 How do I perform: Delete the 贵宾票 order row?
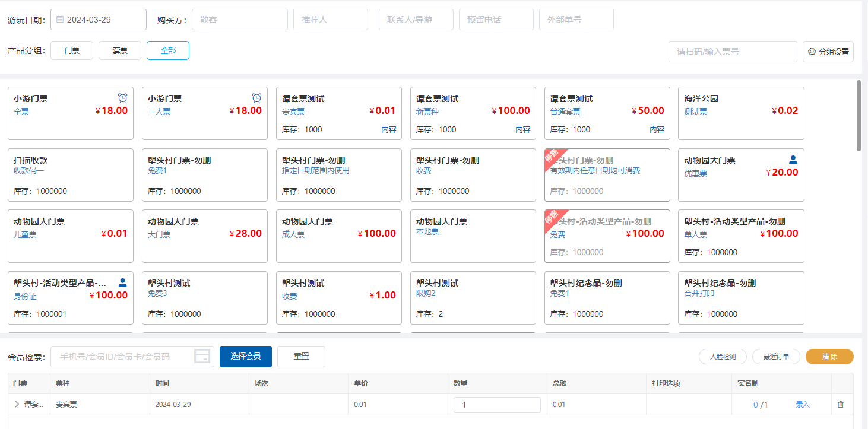[840, 405]
